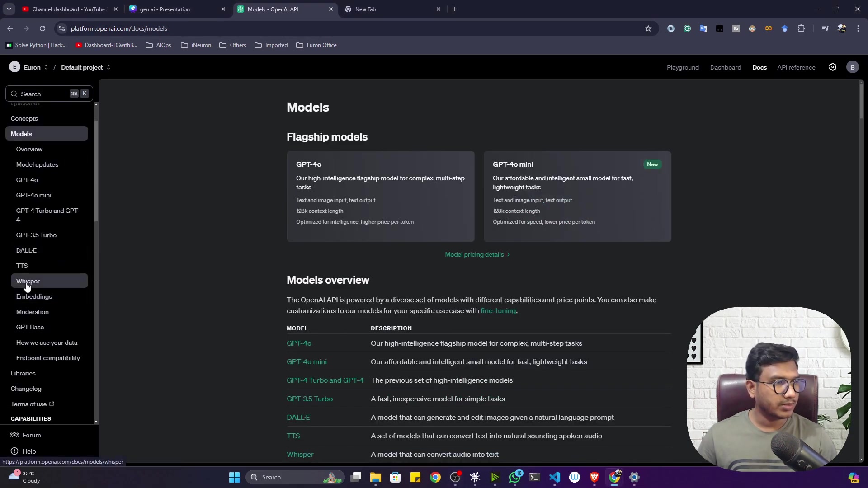Open the Others bookmark folder
The image size is (868, 488).
[x=233, y=45]
